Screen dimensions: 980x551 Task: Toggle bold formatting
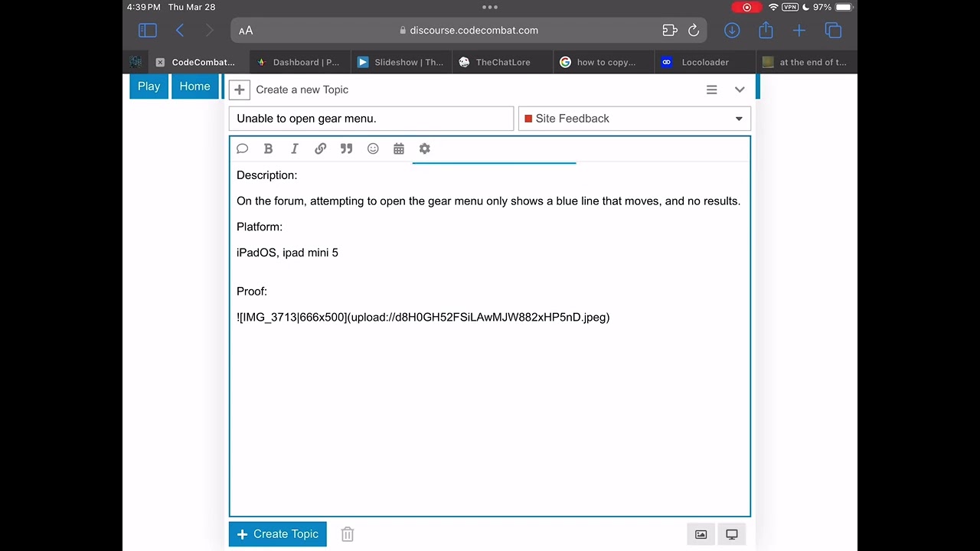(268, 149)
